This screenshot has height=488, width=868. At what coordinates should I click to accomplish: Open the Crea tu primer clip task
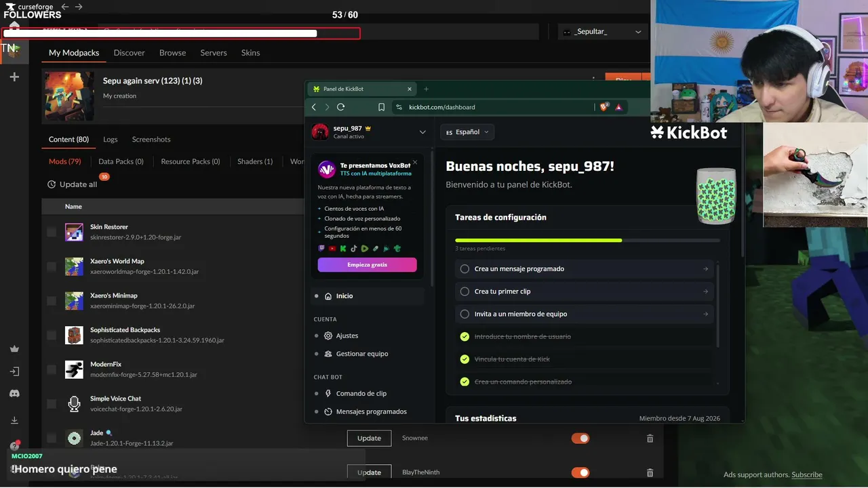pos(585,291)
